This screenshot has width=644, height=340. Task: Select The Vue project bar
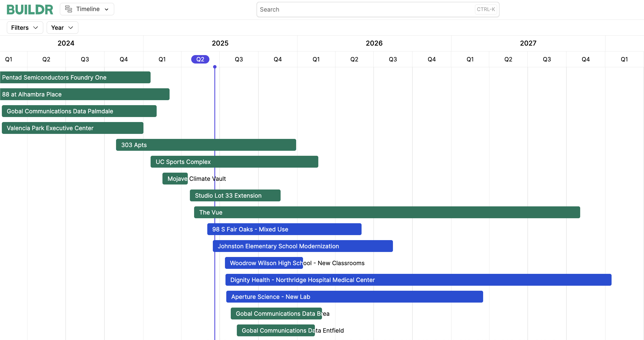387,212
